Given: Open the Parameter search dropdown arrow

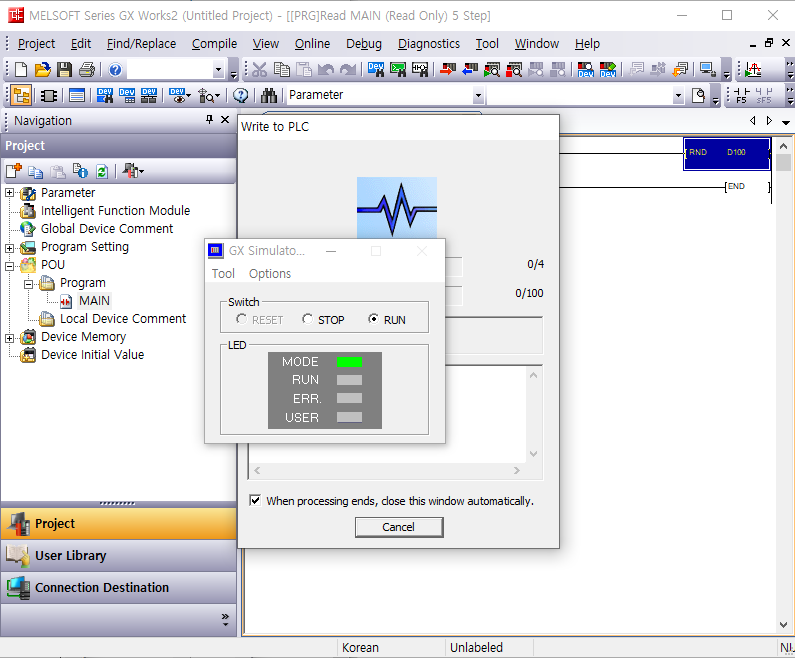Looking at the screenshot, I should (x=478, y=95).
